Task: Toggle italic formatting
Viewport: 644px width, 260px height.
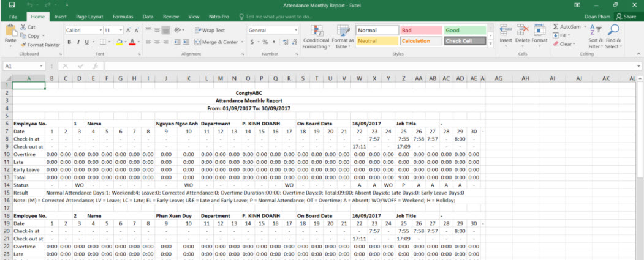Action: 78,42
